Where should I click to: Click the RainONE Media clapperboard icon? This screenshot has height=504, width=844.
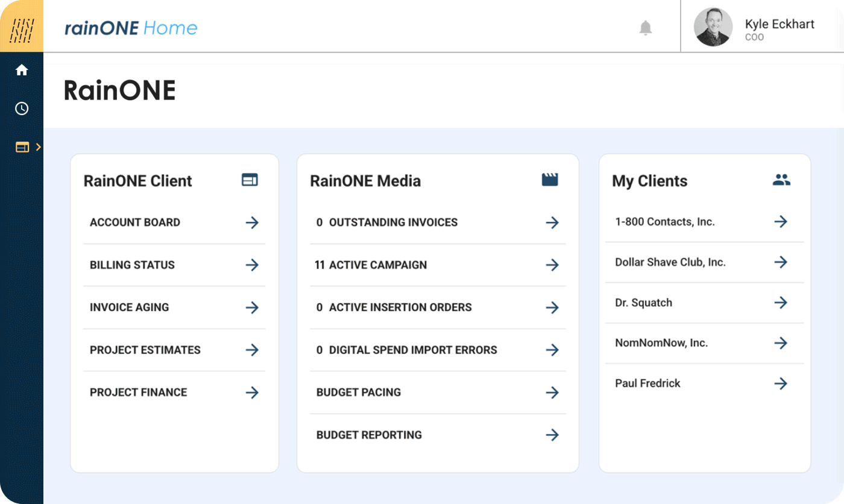click(550, 180)
